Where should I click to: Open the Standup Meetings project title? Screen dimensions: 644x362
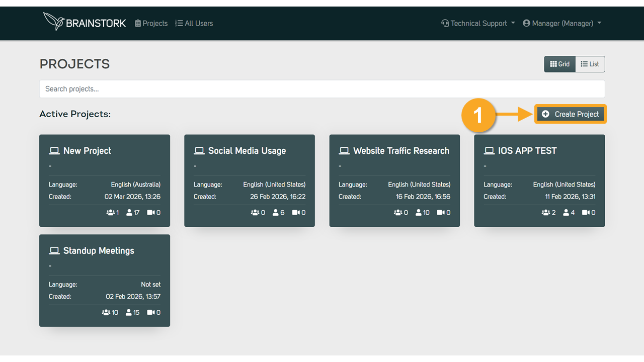(x=99, y=251)
